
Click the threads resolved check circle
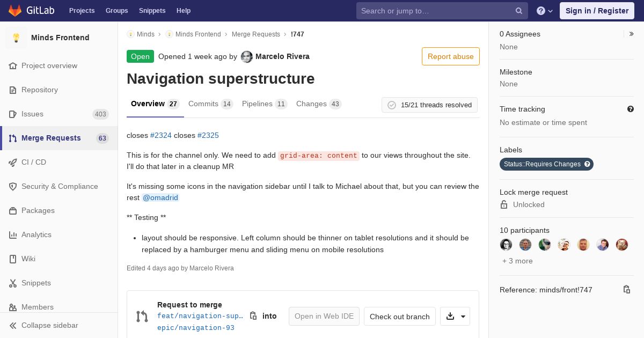(392, 105)
